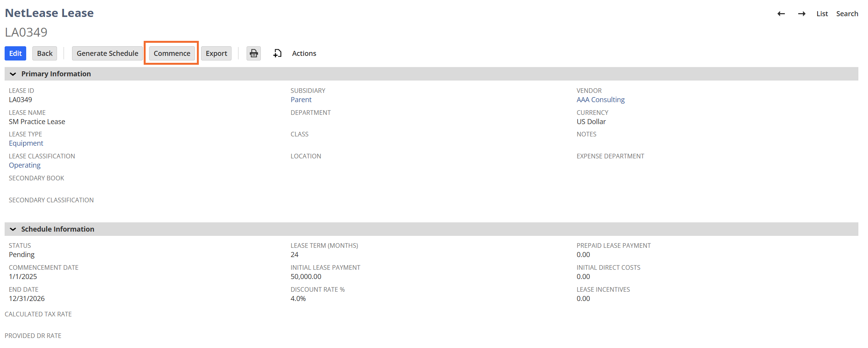Open the Actions menu
Image resolution: width=868 pixels, height=348 pixels.
(x=304, y=53)
